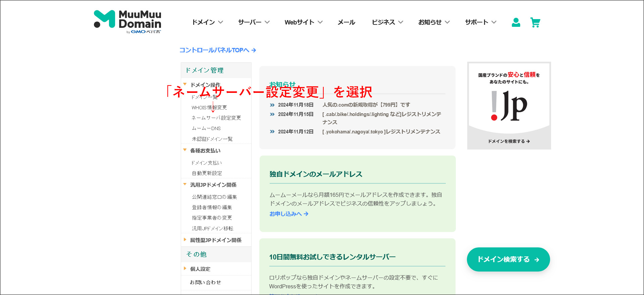This screenshot has width=644, height=295.
Task: Click the 独自ドメインのメールアドレス heading
Action: point(316,174)
